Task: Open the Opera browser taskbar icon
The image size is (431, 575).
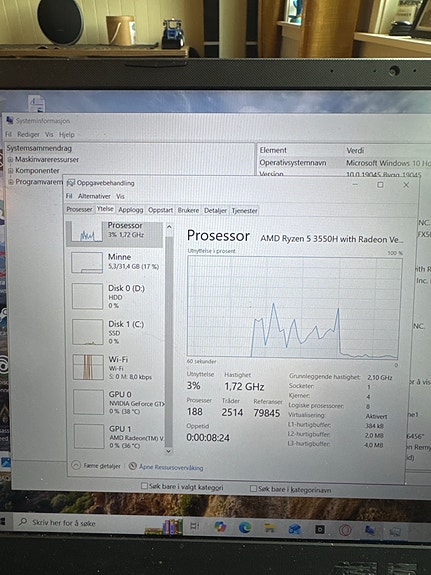Action: pos(345,530)
